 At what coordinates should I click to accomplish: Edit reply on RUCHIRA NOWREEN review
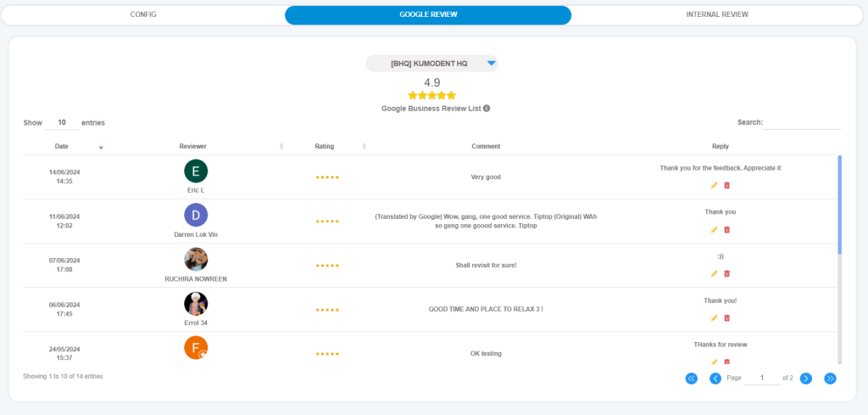[714, 273]
